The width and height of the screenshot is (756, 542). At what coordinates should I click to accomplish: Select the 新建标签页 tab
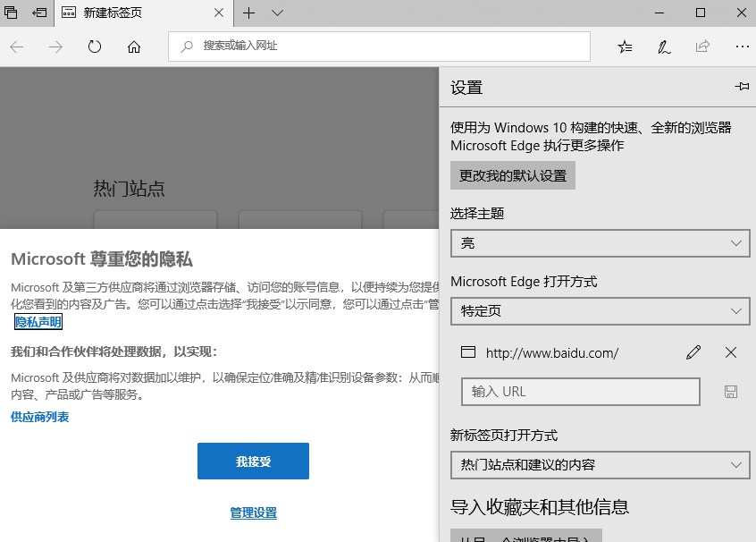click(134, 13)
